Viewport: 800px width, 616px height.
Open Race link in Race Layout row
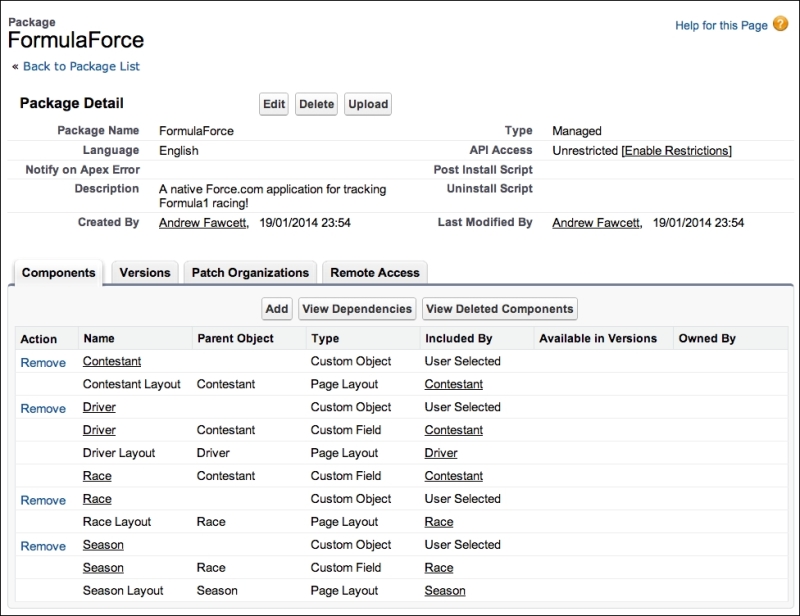coord(439,522)
